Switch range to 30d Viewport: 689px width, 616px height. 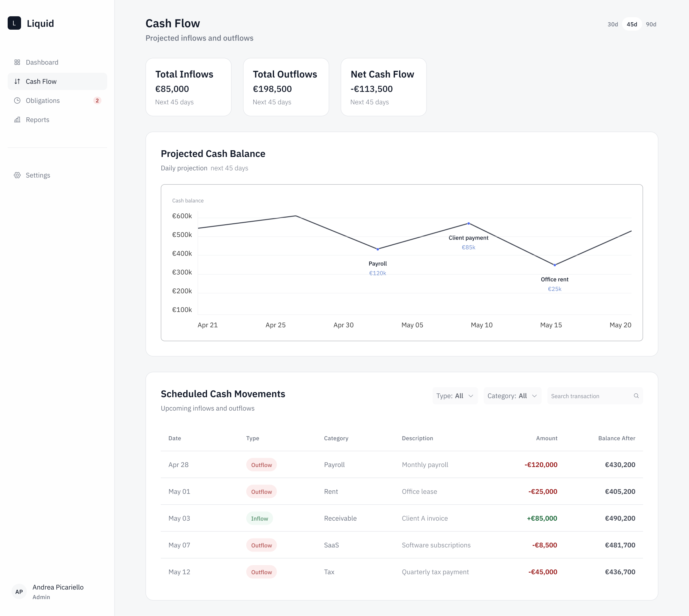tap(612, 24)
